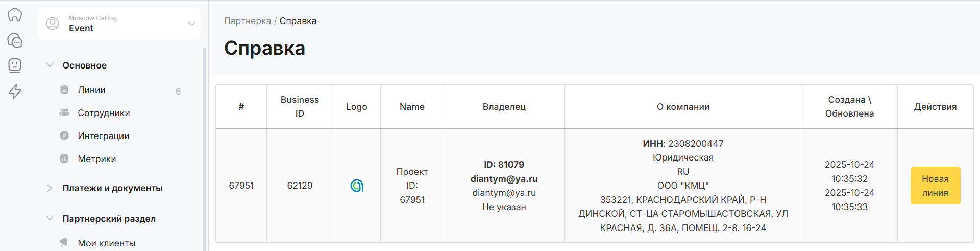980x251 pixels.
Task: Click the Сотрудники people icon
Action: [64, 113]
